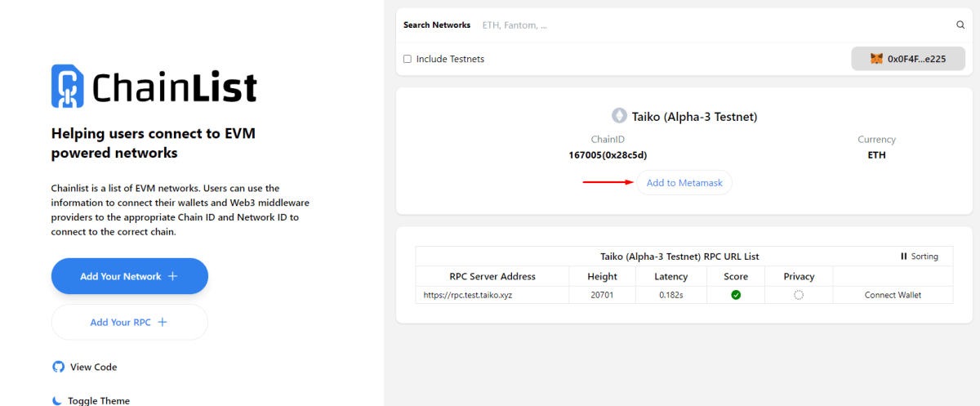The height and width of the screenshot is (406, 980).
Task: Click the RPC Server Address column header
Action: point(492,276)
